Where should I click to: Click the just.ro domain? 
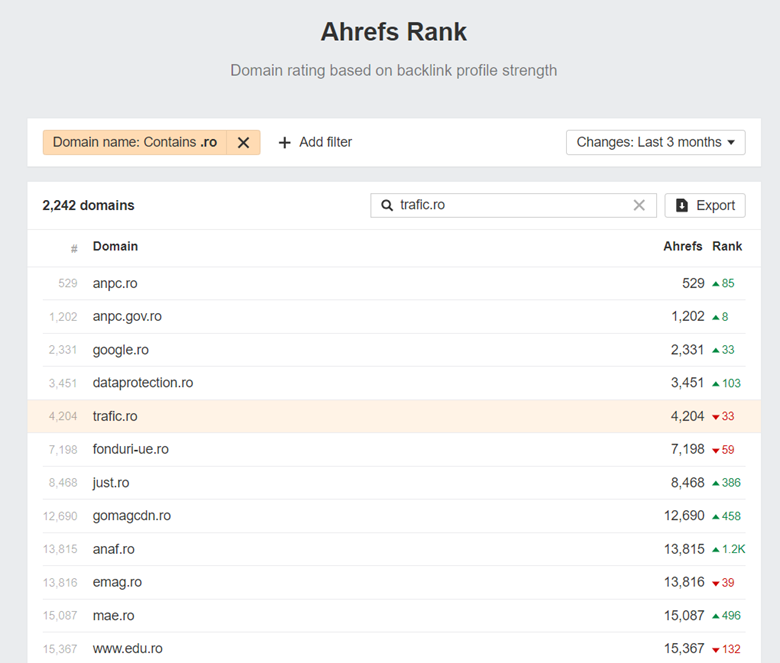click(111, 483)
